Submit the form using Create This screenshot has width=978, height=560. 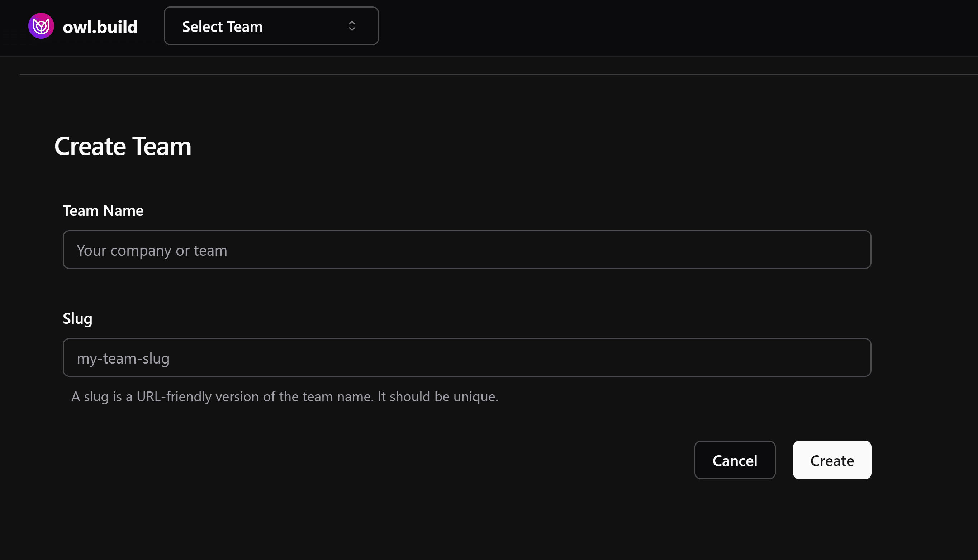tap(831, 460)
